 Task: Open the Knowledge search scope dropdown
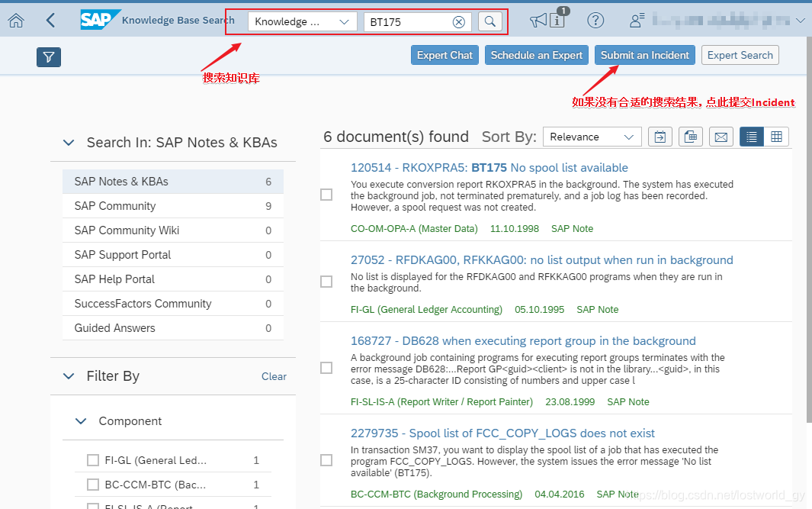(x=303, y=22)
